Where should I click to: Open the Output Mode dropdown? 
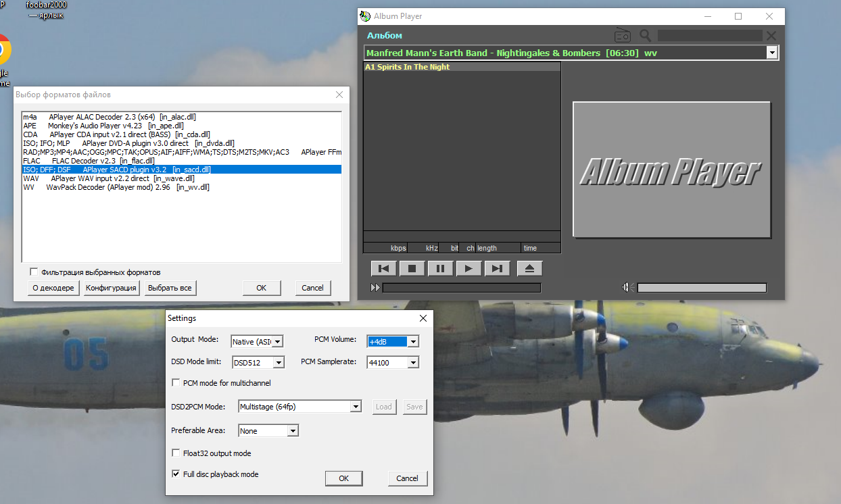click(277, 342)
